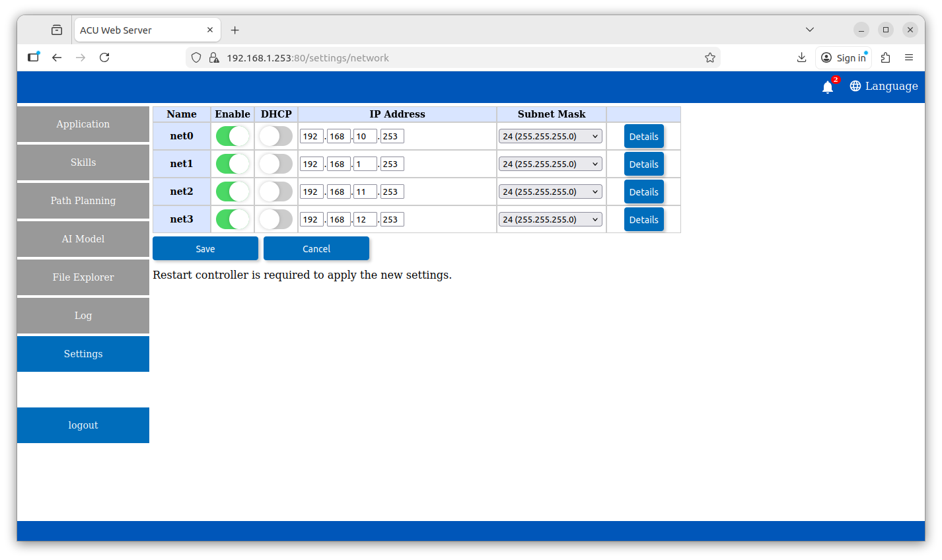Click net1 third IP octet field 1
This screenshot has height=560, width=942.
[365, 164]
